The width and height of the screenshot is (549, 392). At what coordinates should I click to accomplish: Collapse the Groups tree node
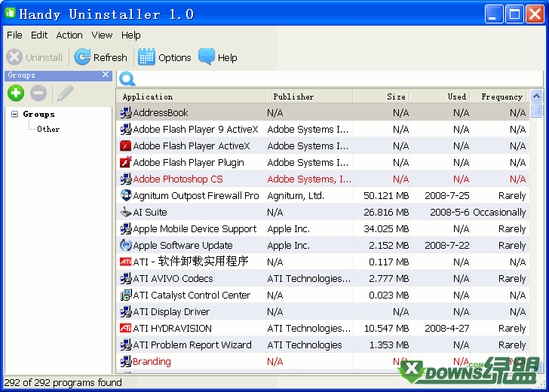click(x=15, y=114)
